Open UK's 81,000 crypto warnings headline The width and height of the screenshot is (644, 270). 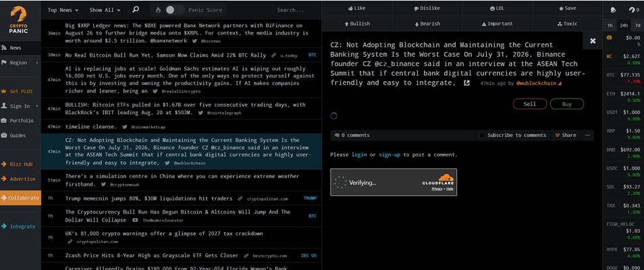[164, 234]
